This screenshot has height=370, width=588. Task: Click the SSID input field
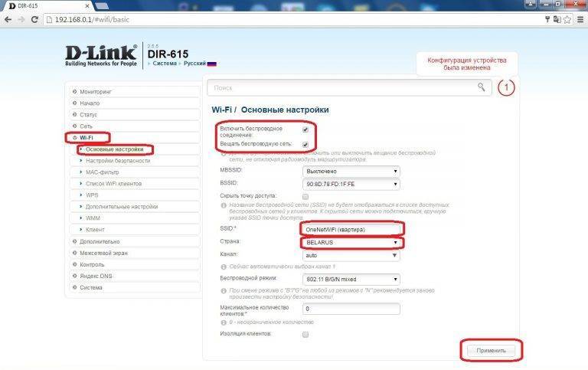(x=351, y=230)
